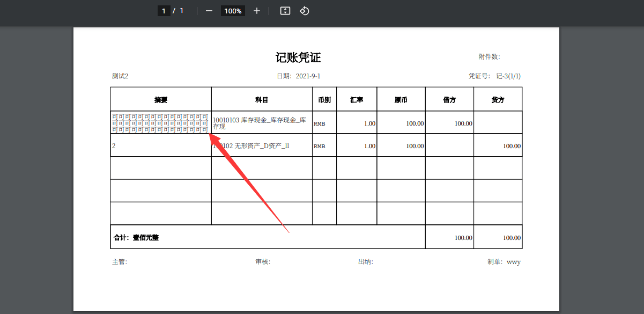Click RMB in the 无形资产 row

click(x=320, y=146)
